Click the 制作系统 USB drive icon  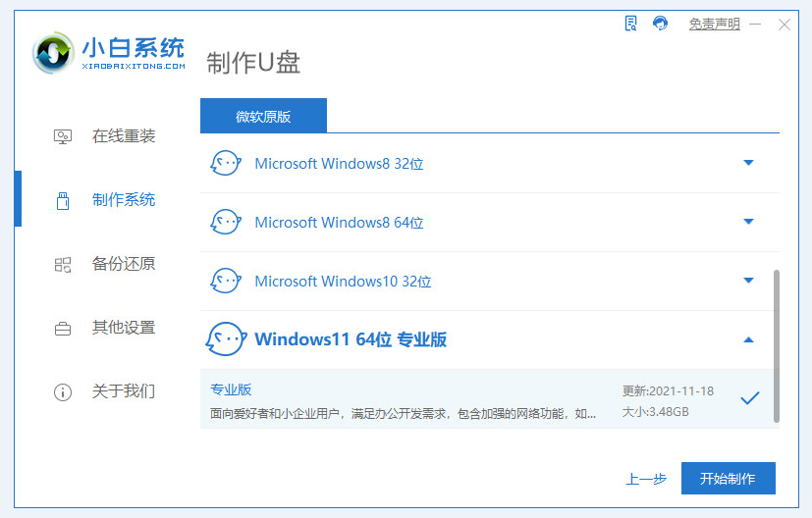pyautogui.click(x=63, y=200)
